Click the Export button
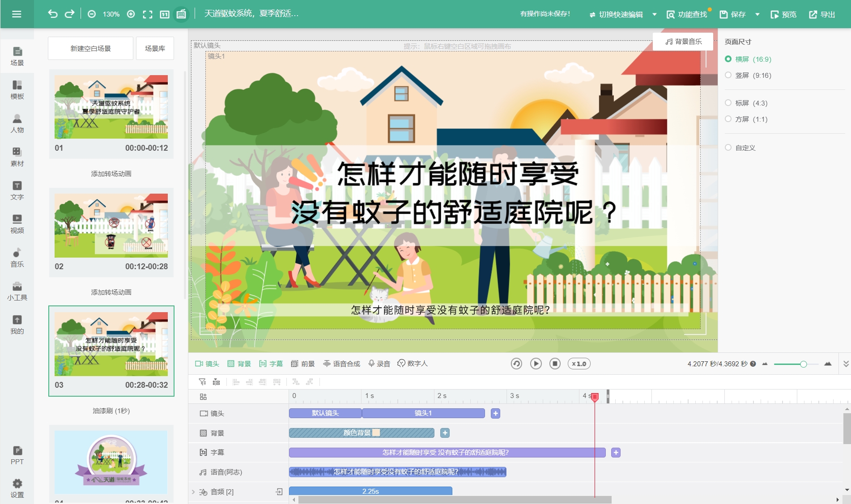Image resolution: width=851 pixels, height=504 pixels. point(822,14)
